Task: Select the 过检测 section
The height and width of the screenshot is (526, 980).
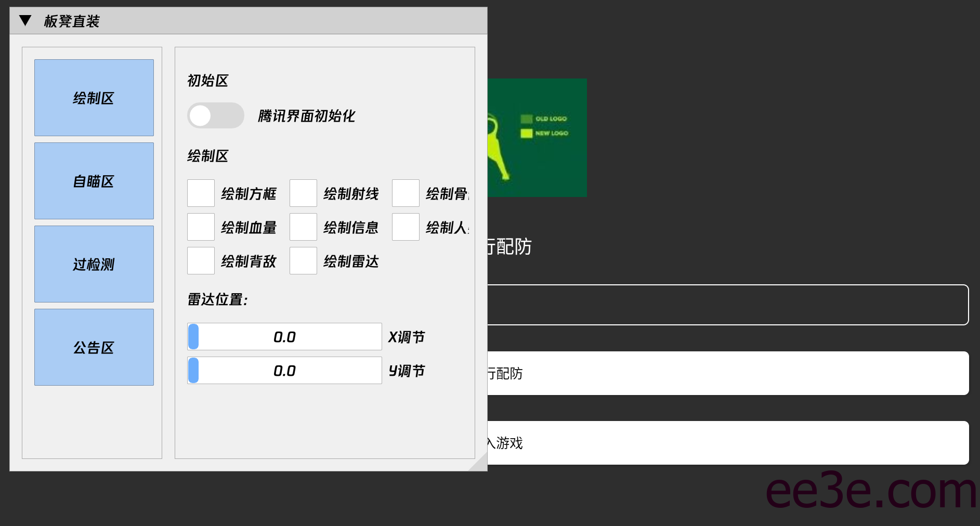Action: (x=94, y=264)
